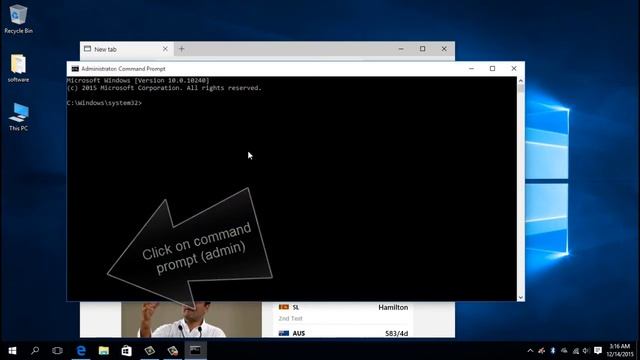Open taskbar search magnifier
This screenshot has height=360, width=640.
(35, 351)
